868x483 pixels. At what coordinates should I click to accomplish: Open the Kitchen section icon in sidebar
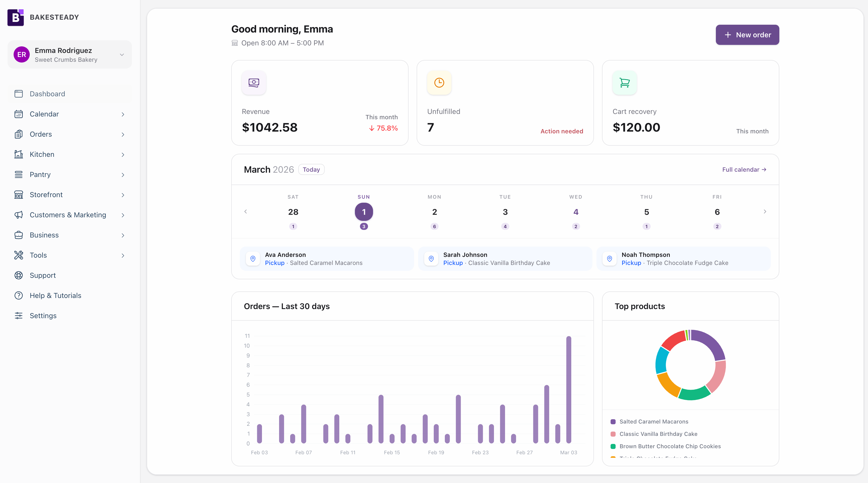pyautogui.click(x=19, y=154)
